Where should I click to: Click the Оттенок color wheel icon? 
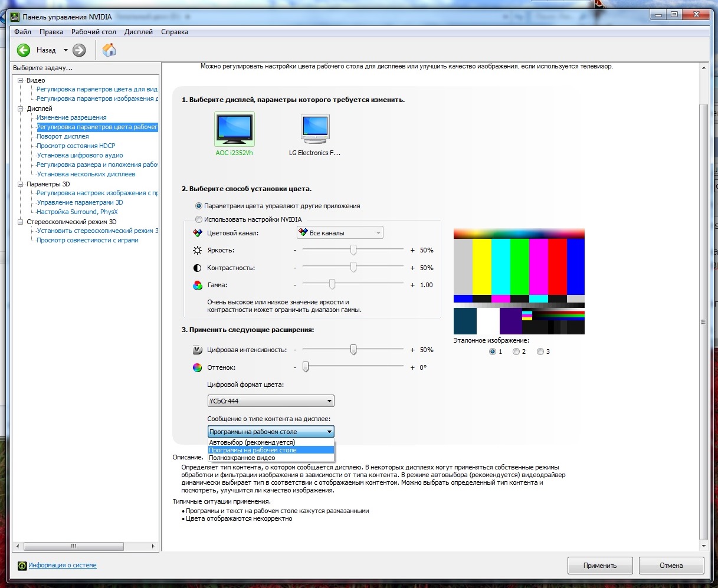coord(198,367)
